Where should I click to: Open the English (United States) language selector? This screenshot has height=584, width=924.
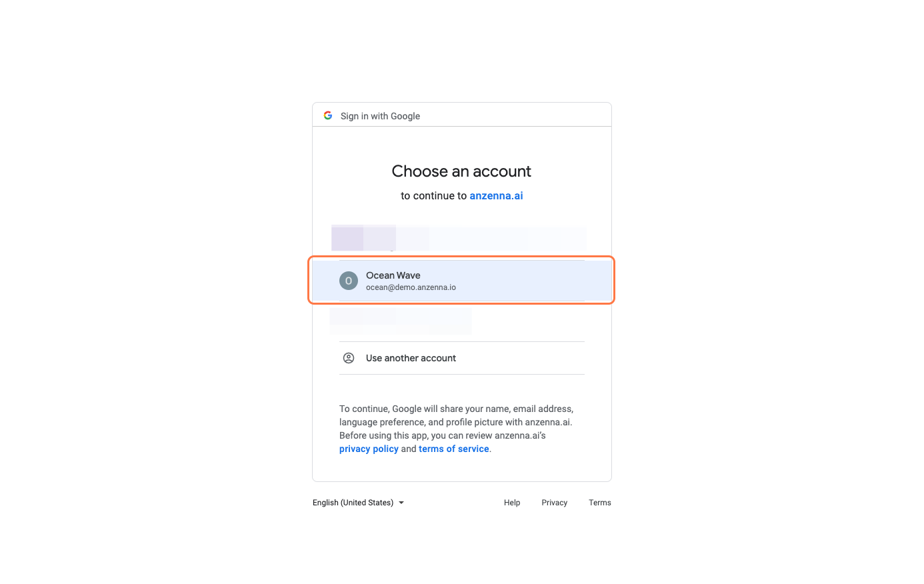click(x=353, y=503)
